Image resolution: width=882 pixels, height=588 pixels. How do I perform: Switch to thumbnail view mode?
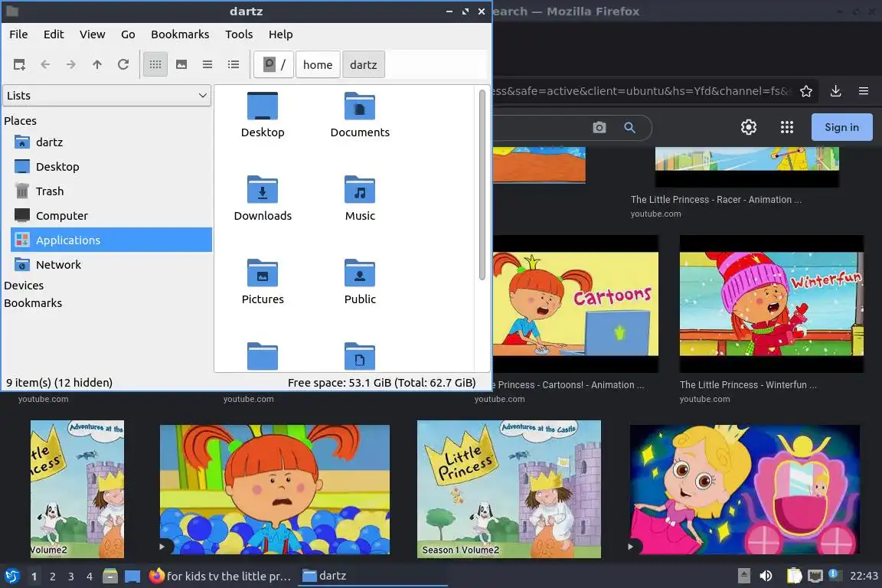181,65
